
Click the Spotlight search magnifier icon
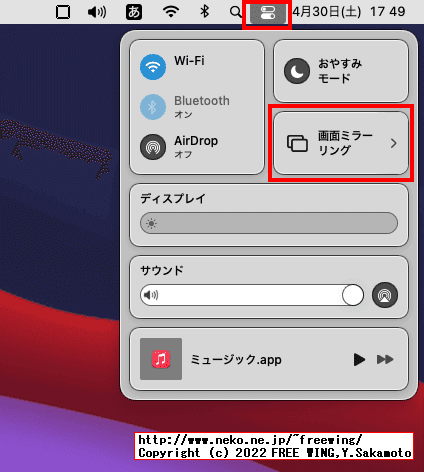pos(236,12)
